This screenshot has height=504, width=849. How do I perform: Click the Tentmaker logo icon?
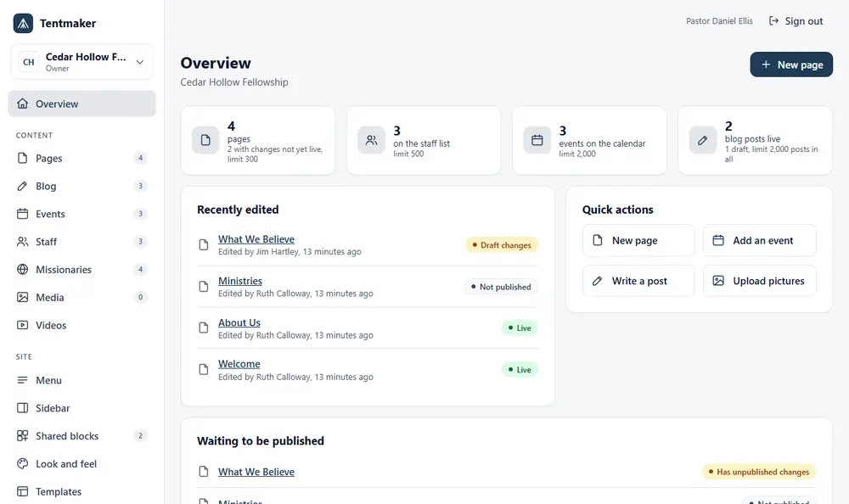coord(23,23)
